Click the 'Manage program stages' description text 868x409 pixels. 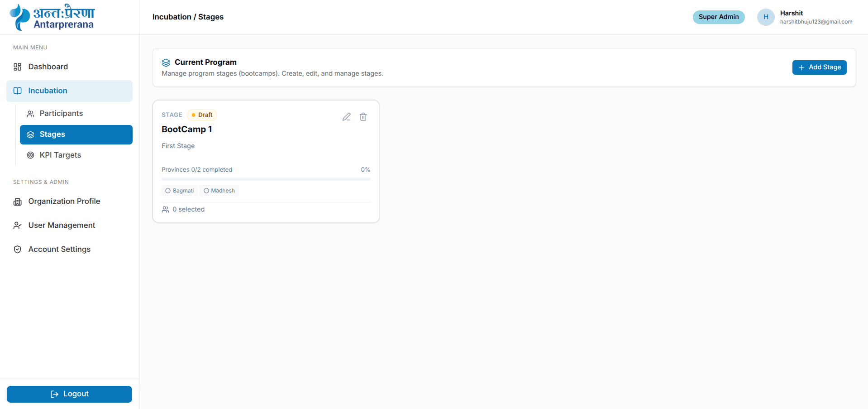272,73
